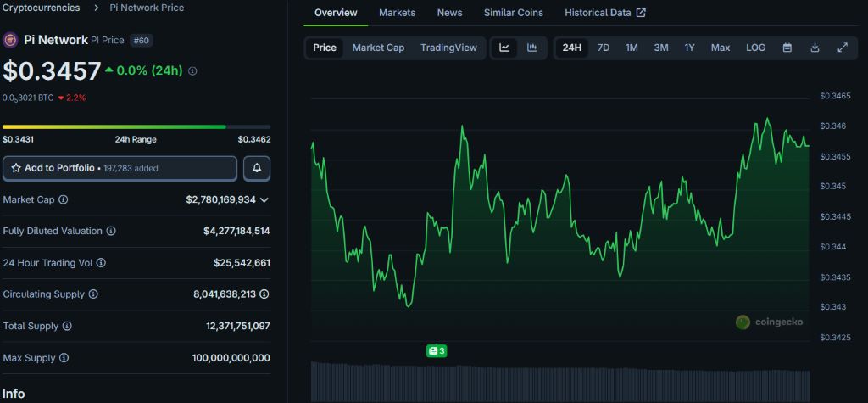Click the 24h Range progress bar
Image resolution: width=868 pixels, height=403 pixels.
136,127
